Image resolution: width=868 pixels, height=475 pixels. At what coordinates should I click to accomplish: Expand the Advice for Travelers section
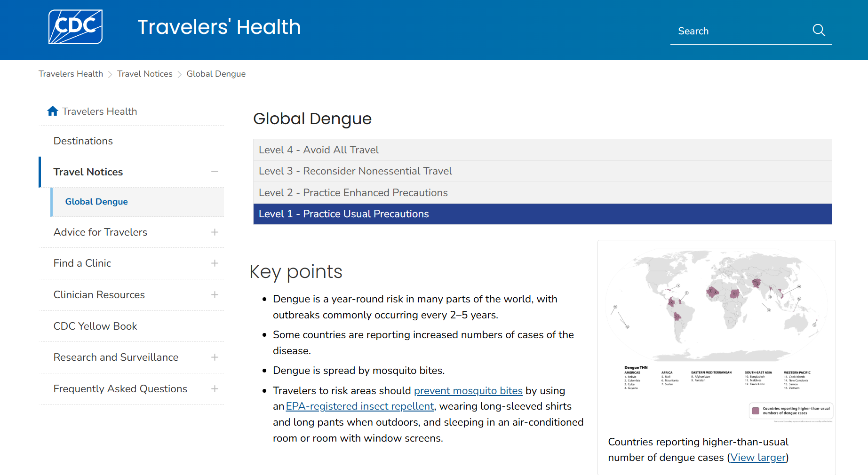pyautogui.click(x=215, y=232)
